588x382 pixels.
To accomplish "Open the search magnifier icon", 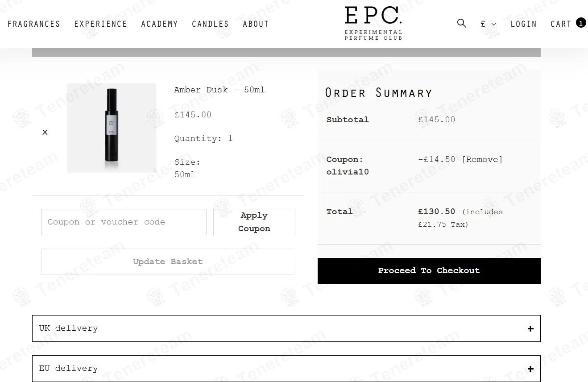I will (x=461, y=23).
